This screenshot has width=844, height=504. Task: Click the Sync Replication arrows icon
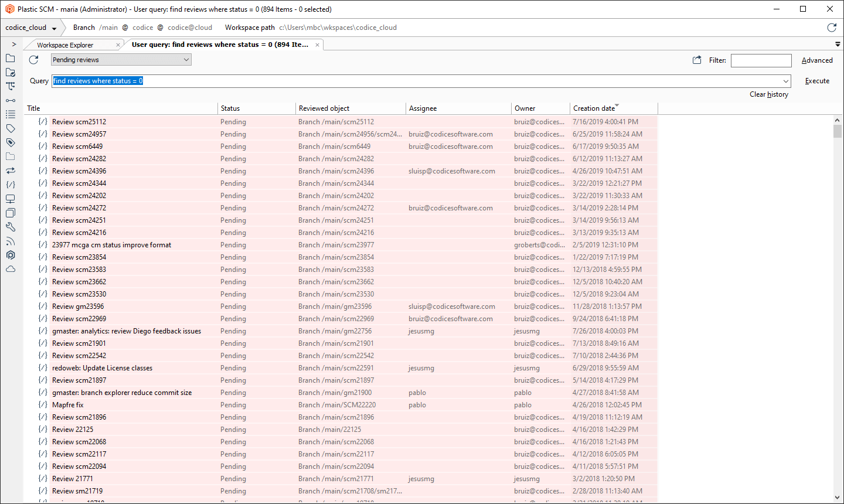(11, 171)
